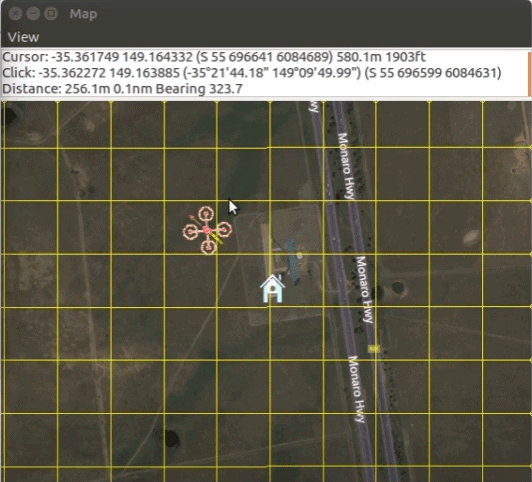The height and width of the screenshot is (482, 532).
Task: Click the lowest Monaro Hwy label
Action: pos(357,389)
